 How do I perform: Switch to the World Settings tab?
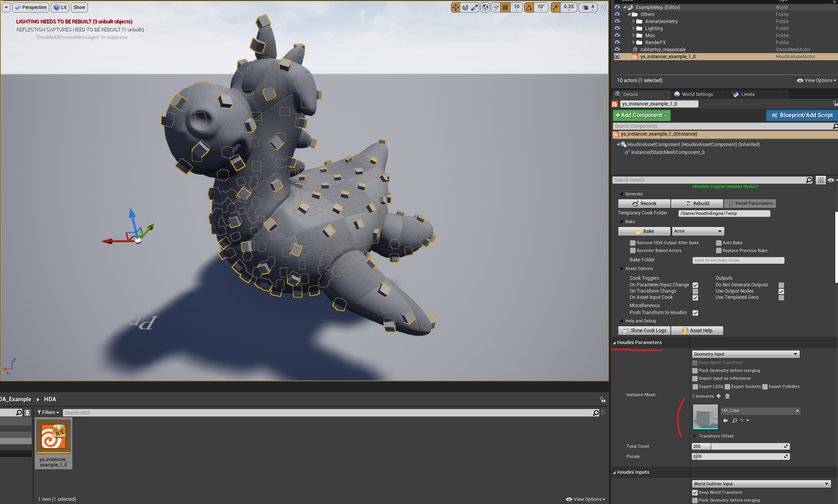tap(698, 94)
